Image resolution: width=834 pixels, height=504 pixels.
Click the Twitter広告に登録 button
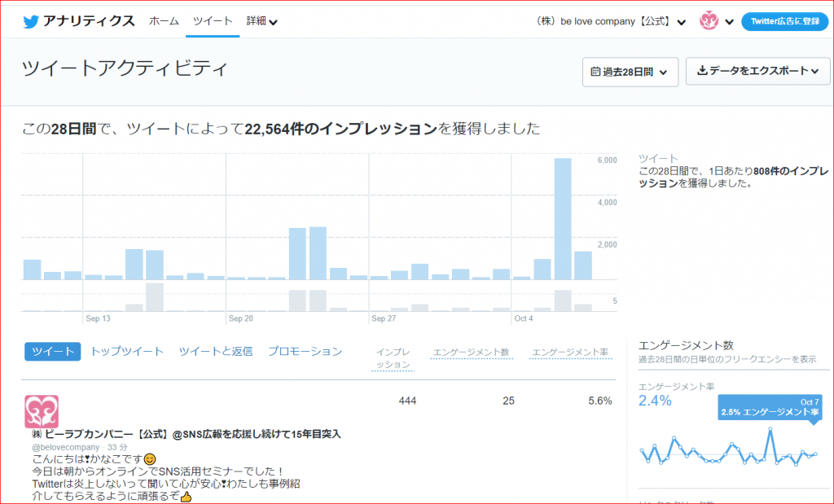785,21
